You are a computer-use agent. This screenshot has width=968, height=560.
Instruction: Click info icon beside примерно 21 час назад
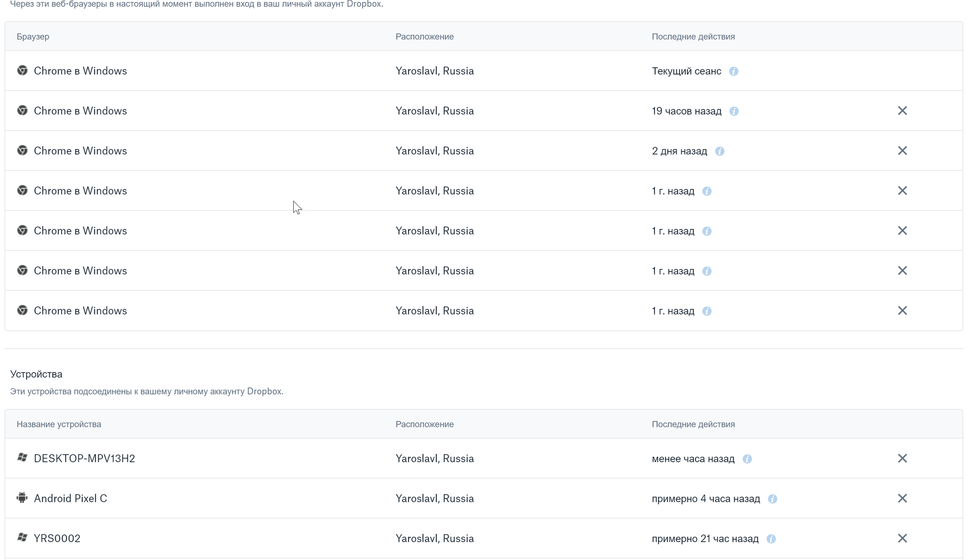(x=771, y=539)
